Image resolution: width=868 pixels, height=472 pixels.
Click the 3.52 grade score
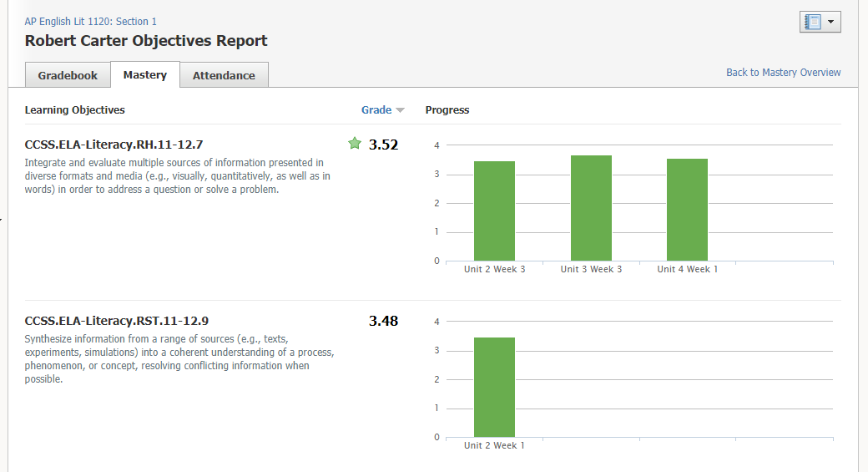[383, 145]
